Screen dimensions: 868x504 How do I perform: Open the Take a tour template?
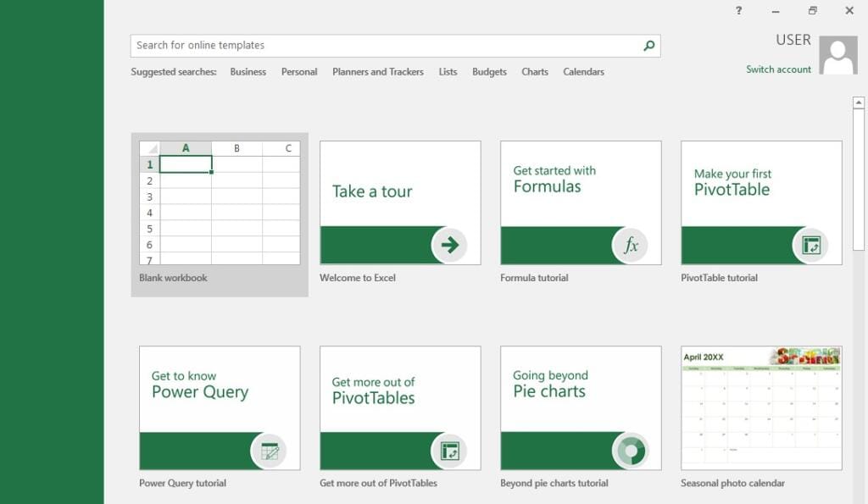coord(400,202)
